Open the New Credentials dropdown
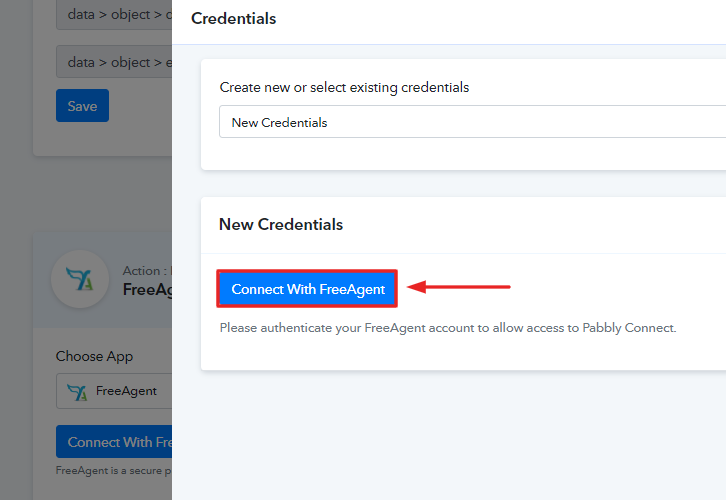 tap(472, 122)
